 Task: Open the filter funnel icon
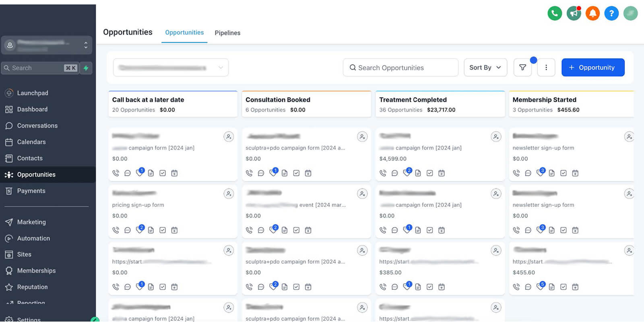click(x=522, y=68)
